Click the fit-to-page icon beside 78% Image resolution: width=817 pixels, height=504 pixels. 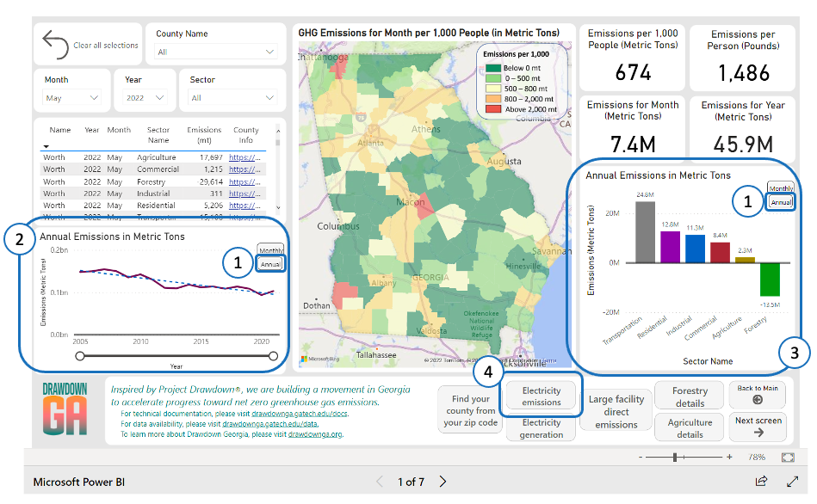(789, 457)
